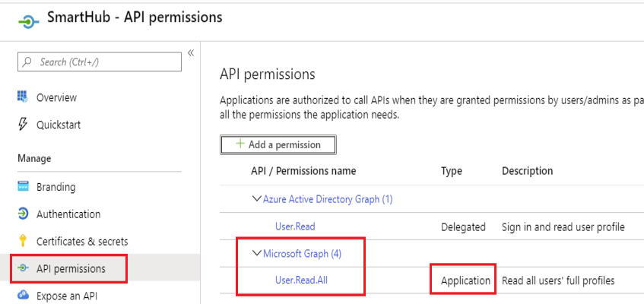The width and height of the screenshot is (644, 304).
Task: Click the Certificates & secrets key icon
Action: coord(23,242)
